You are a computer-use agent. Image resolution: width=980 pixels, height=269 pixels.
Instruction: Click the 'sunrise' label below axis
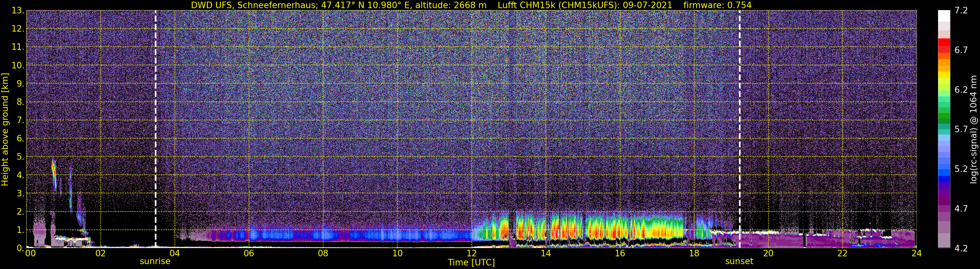[x=155, y=262]
